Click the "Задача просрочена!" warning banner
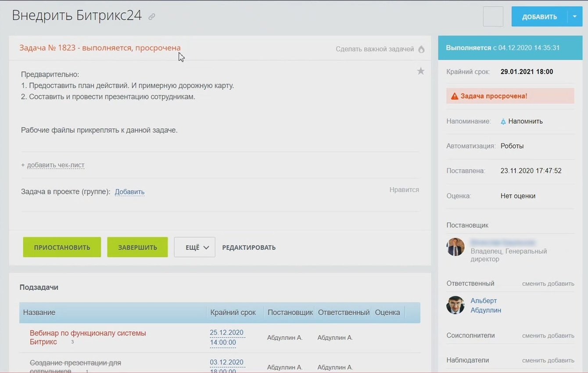 510,96
